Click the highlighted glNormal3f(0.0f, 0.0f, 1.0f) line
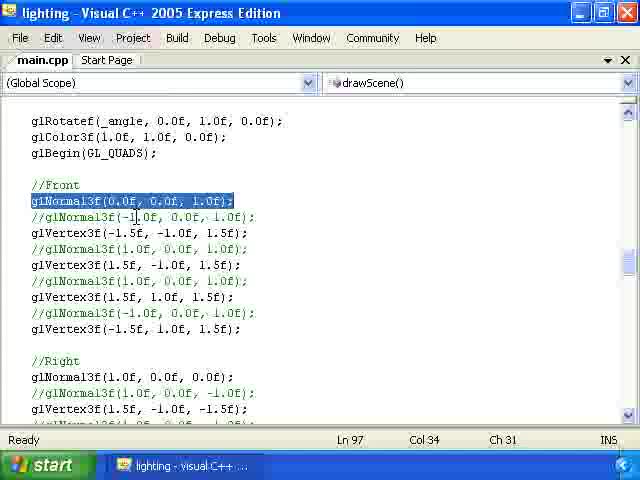Screen dimensions: 640x480 132,201
